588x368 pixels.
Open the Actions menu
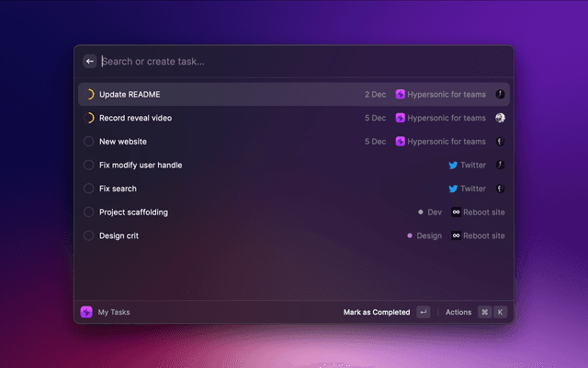(x=458, y=312)
